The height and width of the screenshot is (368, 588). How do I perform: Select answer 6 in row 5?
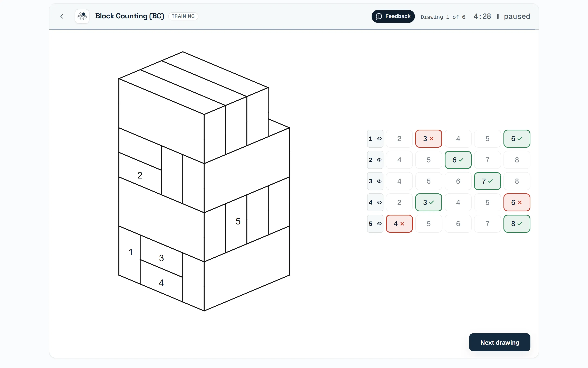[458, 224]
